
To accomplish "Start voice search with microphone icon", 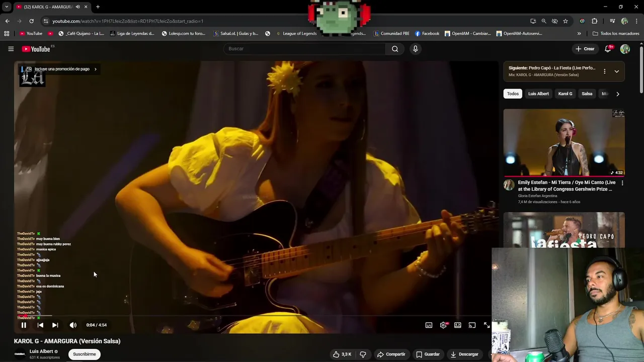I will (x=415, y=49).
